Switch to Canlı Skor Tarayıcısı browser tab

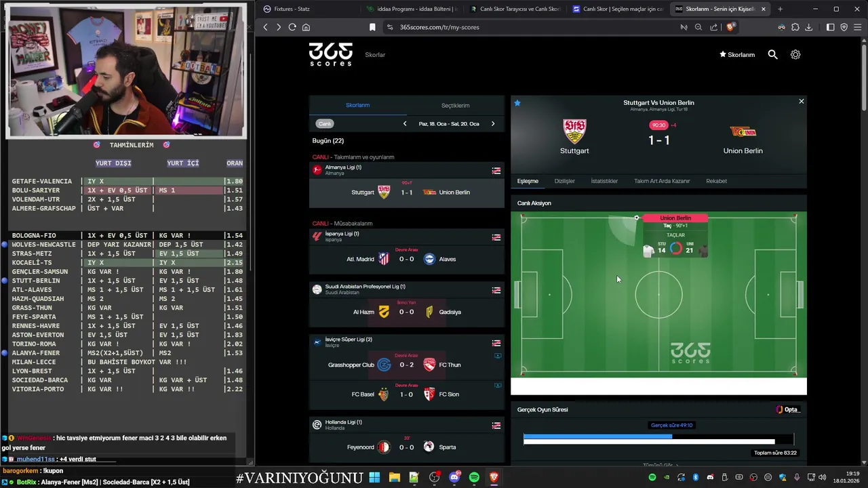[x=515, y=9]
